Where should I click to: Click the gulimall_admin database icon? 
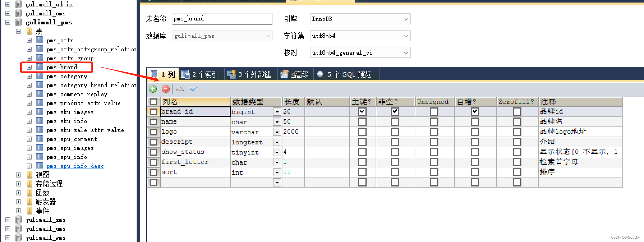click(x=19, y=4)
